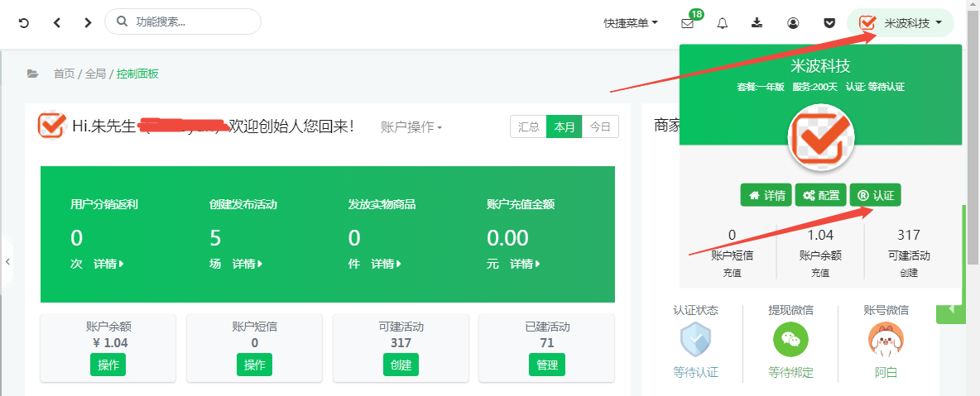The width and height of the screenshot is (980, 396).
Task: Click the download icon in top bar
Action: (x=757, y=23)
